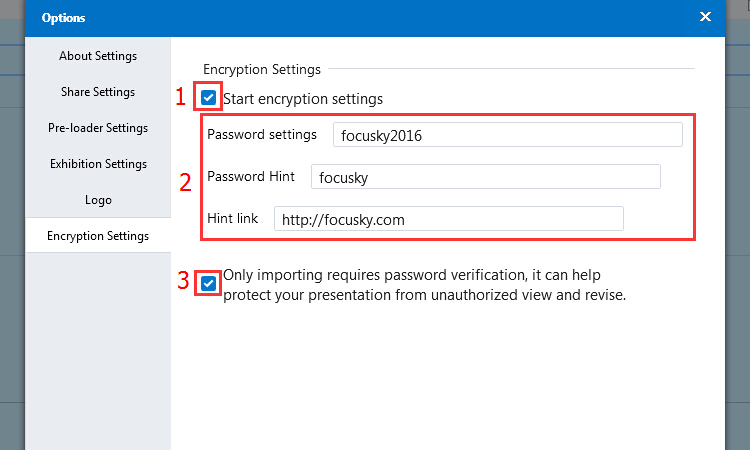Click the Only importing requires password text
This screenshot has width=750, height=450.
[424, 285]
